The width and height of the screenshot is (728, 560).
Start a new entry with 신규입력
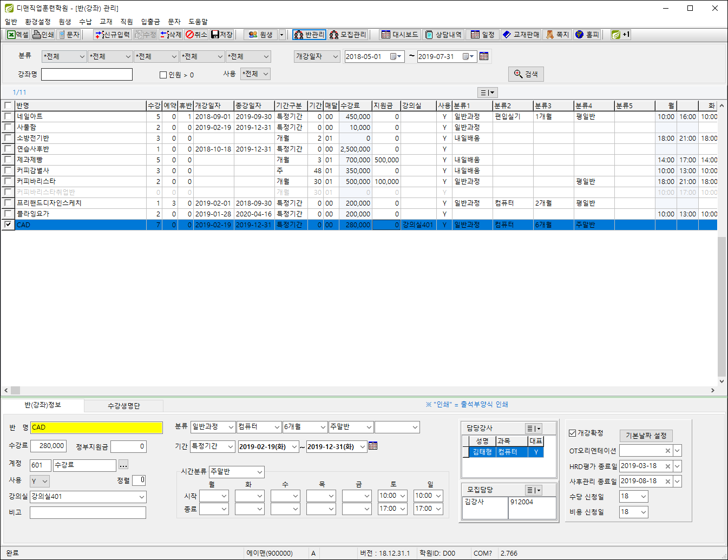[x=113, y=35]
